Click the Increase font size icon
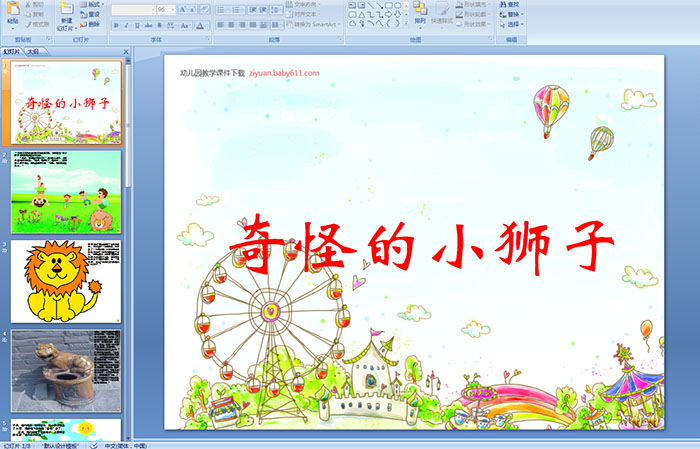 182,9
